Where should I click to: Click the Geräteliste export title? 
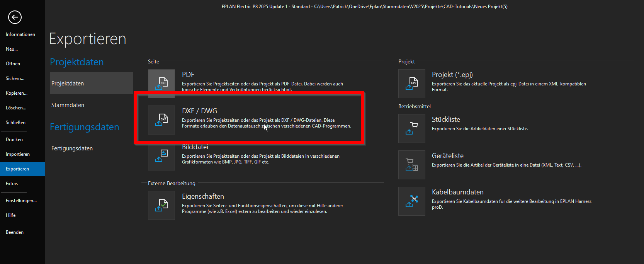tap(448, 156)
